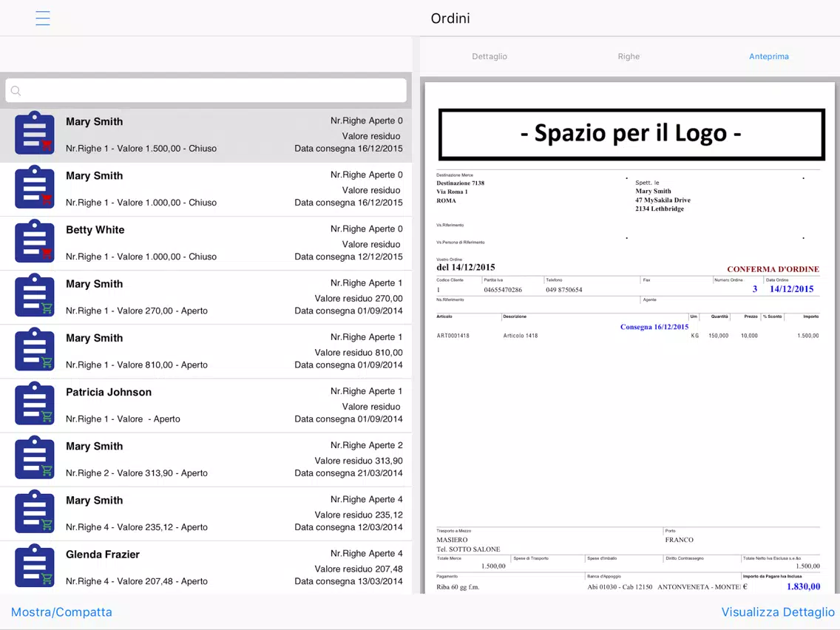
Task: Click order icon for Mary Smith 313,90
Action: pyautogui.click(x=34, y=458)
